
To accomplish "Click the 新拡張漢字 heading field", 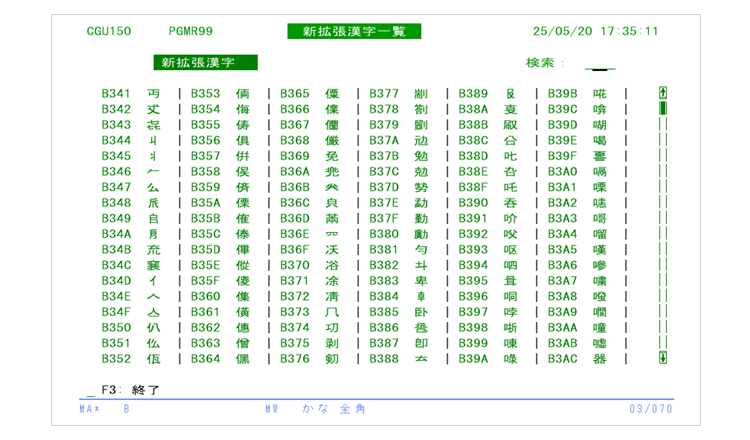I will (x=205, y=62).
